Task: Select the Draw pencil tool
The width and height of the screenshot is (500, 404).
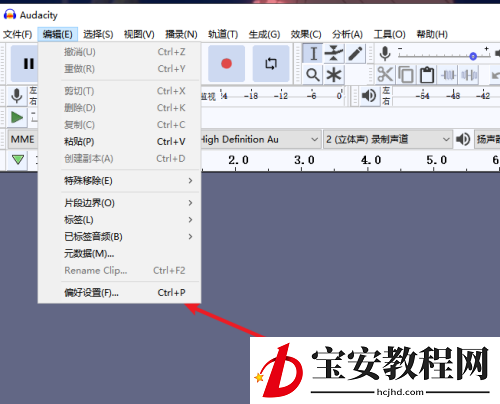Action: (355, 53)
